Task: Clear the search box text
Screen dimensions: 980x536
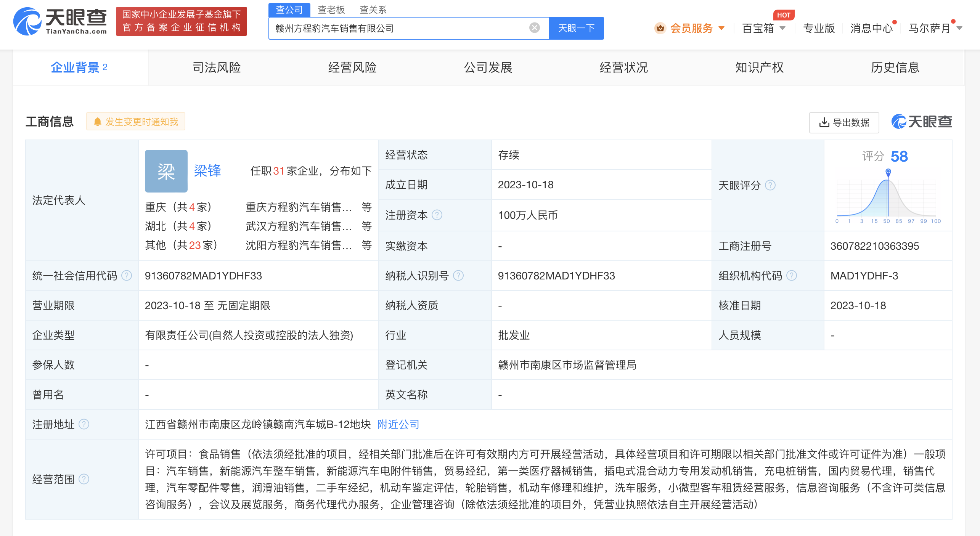Action: tap(535, 28)
